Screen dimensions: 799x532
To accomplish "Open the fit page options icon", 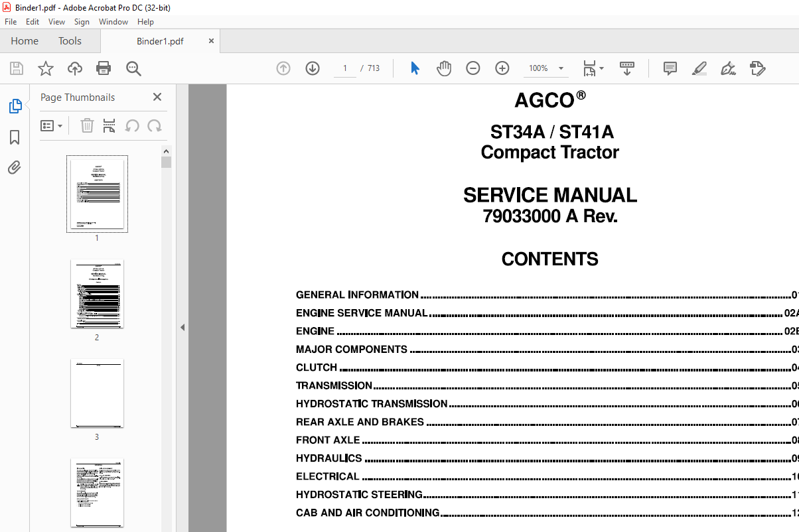I will click(593, 68).
